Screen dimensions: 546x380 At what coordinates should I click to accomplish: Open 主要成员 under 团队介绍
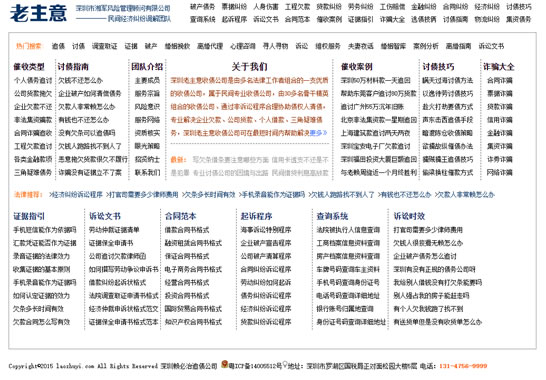[x=147, y=80]
